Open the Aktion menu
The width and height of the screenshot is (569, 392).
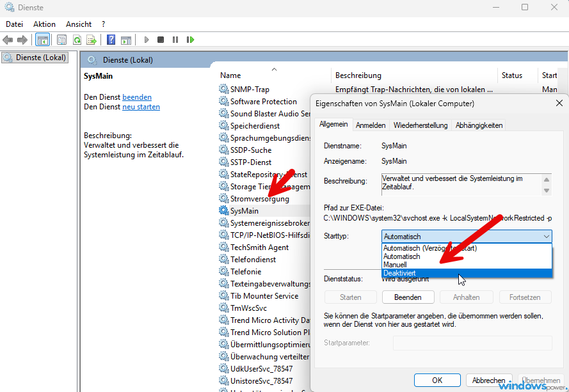pyautogui.click(x=44, y=24)
